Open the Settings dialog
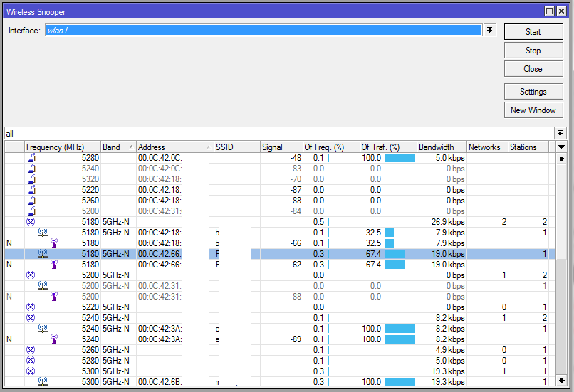 pos(533,92)
